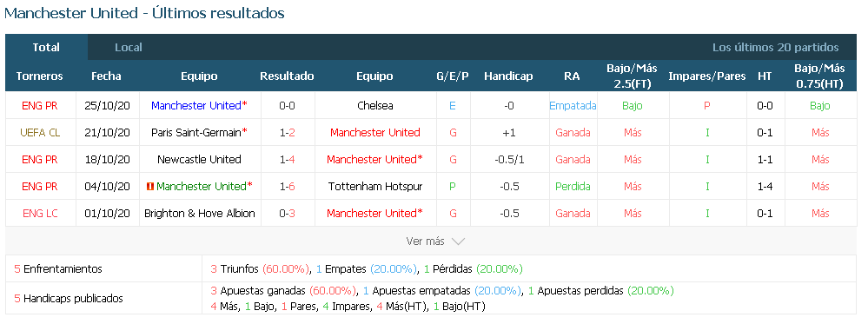Open the 1-6 result score
Image resolution: width=868 pixels, height=324 pixels.
coord(287,187)
